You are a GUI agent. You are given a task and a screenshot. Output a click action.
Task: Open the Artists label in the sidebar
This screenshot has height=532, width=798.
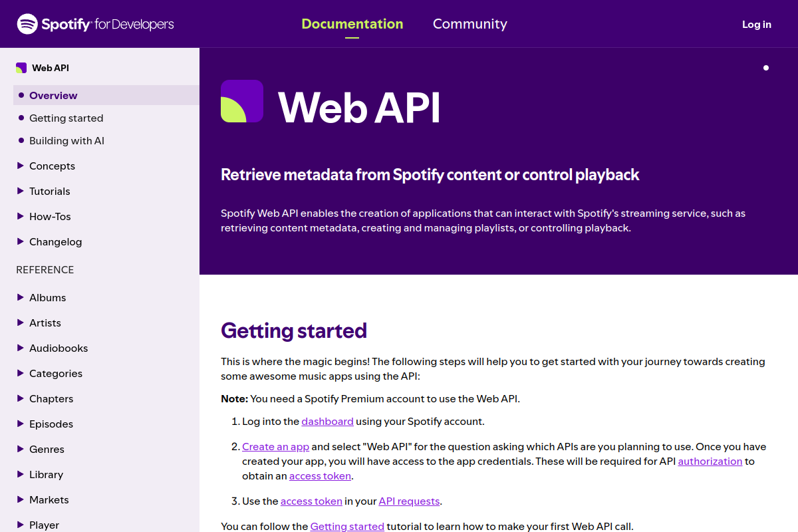[x=45, y=323]
